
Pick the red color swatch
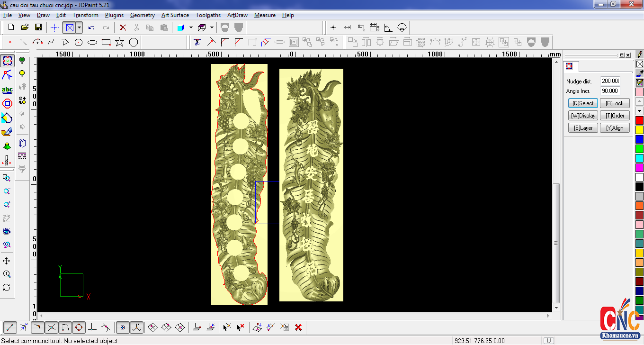pyautogui.click(x=639, y=120)
